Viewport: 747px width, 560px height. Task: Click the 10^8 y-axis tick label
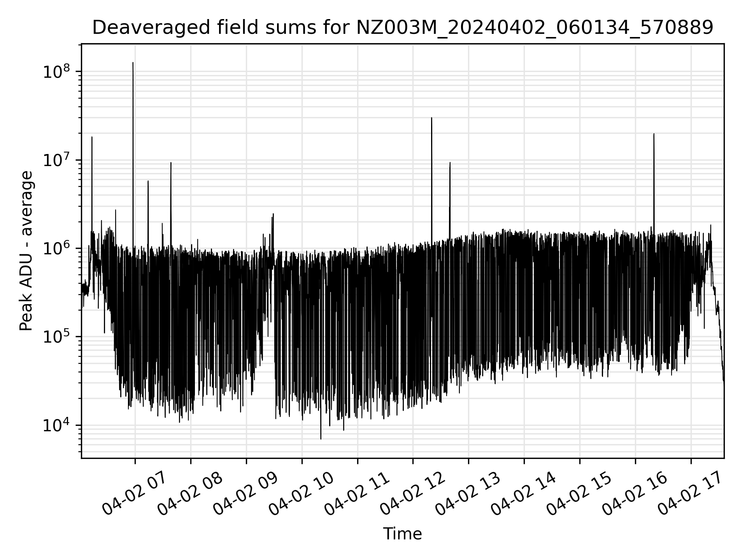(x=56, y=71)
